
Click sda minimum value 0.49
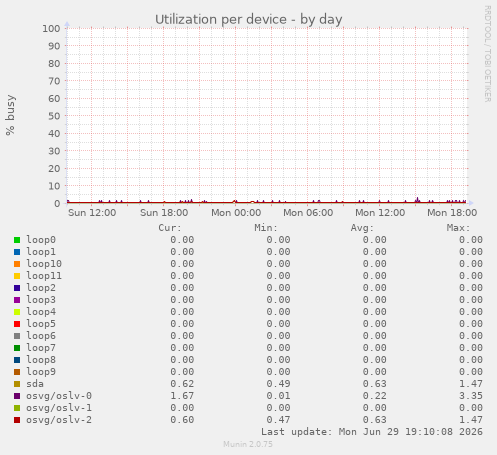click(278, 384)
